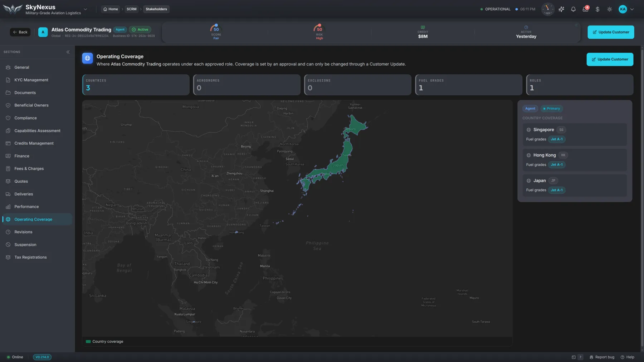
Task: Click the Credits Management sidebar icon
Action: click(x=8, y=143)
